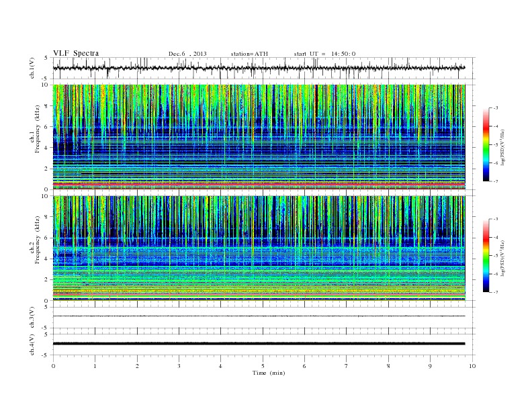
Task: Click the ch.3 flat voltage trace
Action: (259, 316)
